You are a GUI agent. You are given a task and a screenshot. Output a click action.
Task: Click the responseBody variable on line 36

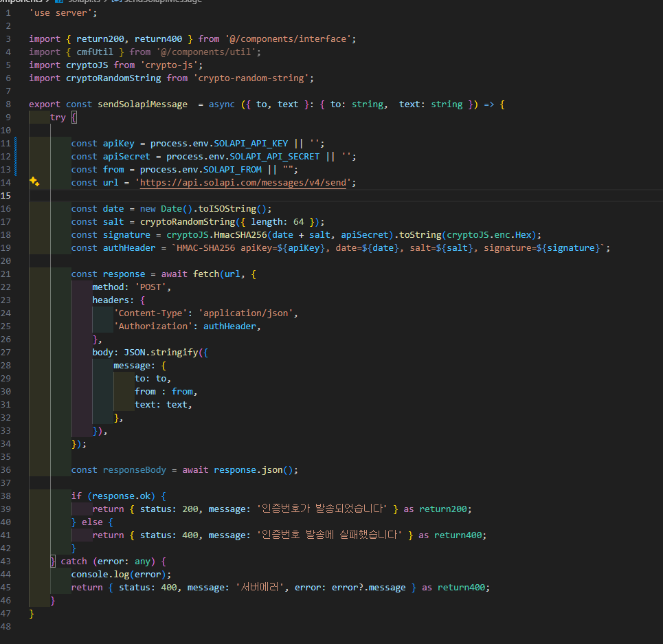click(135, 470)
